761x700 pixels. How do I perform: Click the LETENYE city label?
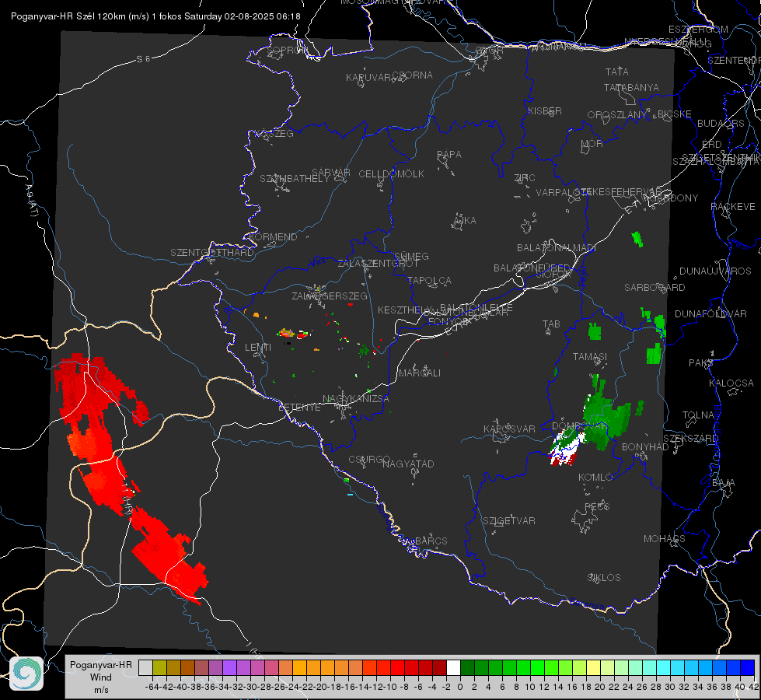(299, 407)
